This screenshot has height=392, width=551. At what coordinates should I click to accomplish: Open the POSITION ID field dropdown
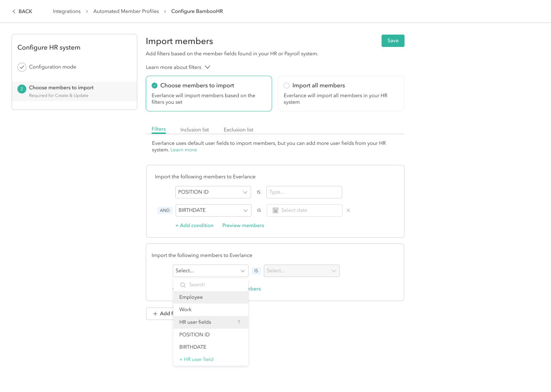point(213,192)
